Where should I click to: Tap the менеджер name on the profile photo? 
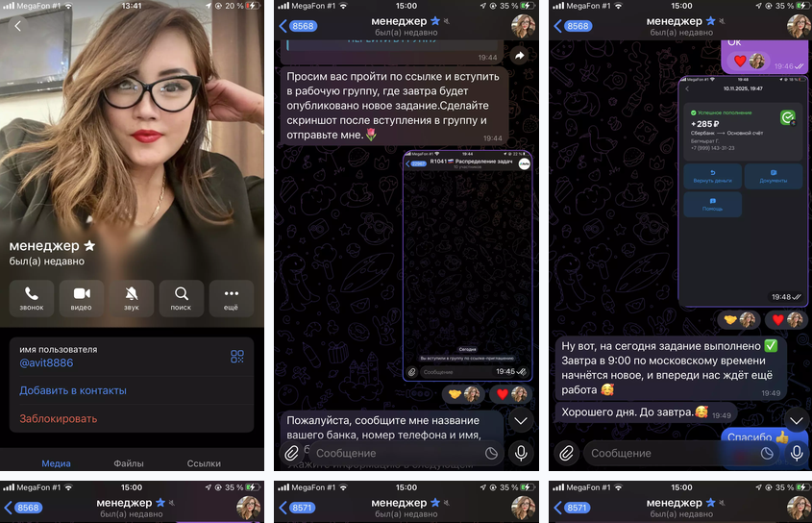coord(44,246)
